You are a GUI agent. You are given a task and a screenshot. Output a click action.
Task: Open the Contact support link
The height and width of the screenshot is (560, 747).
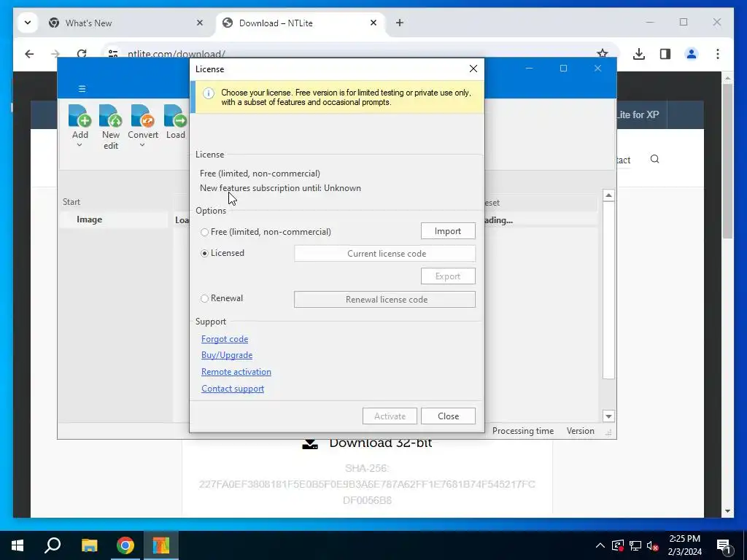233,389
